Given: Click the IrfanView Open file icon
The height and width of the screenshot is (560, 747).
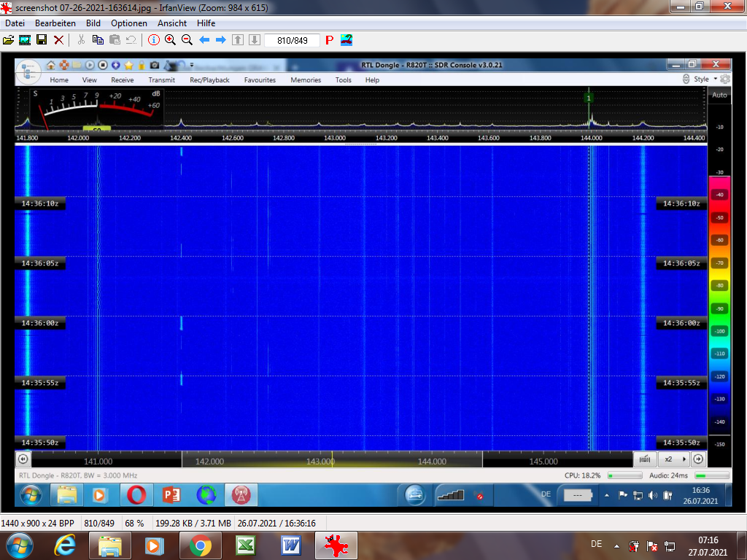Looking at the screenshot, I should (8, 40).
